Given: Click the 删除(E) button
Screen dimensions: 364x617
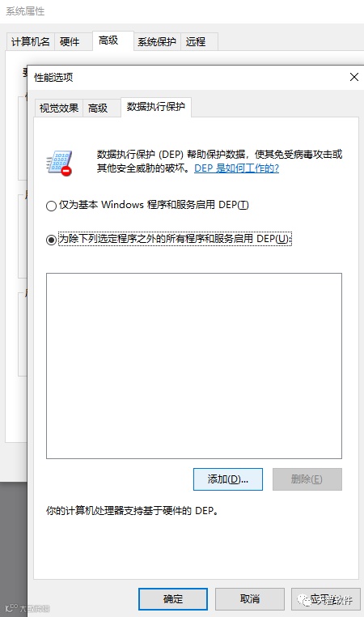Looking at the screenshot, I should point(307,479).
